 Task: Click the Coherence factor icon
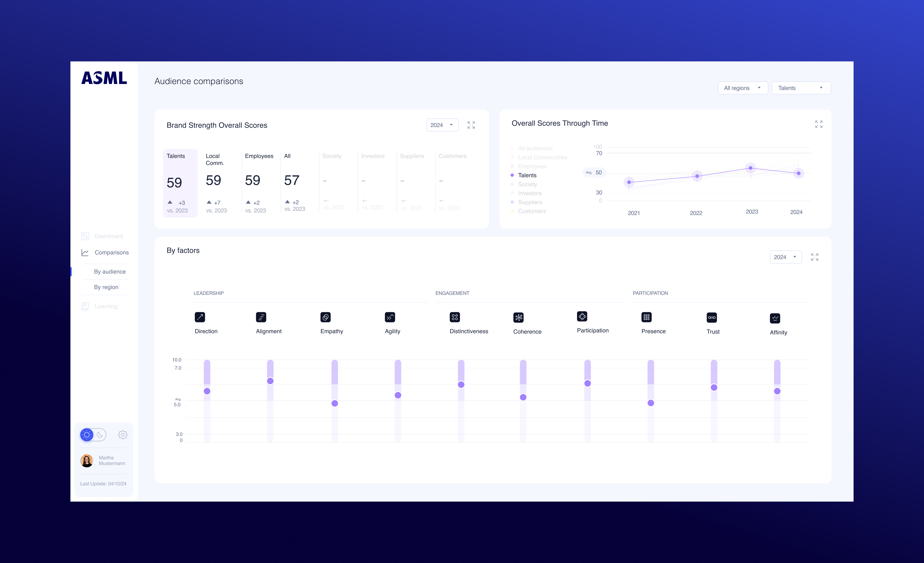click(518, 317)
